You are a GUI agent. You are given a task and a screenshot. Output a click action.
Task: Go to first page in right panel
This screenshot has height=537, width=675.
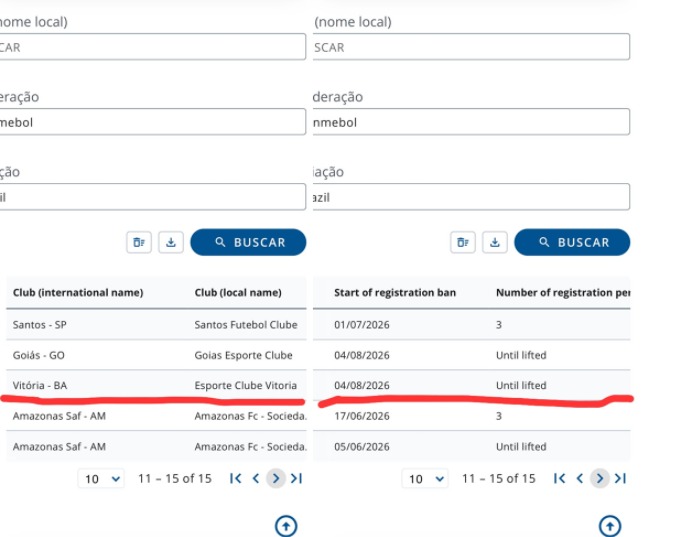559,478
